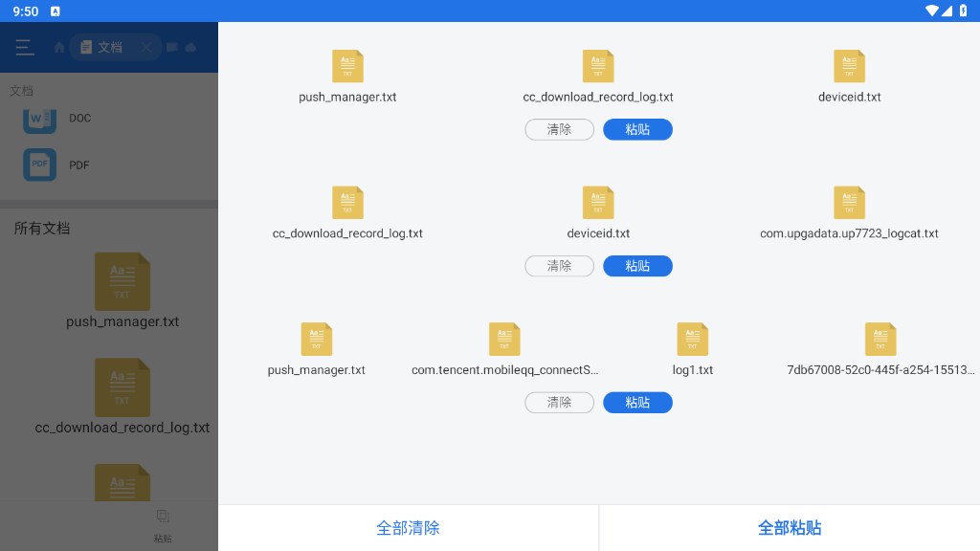
Task: Select com.upgdata.up7723_logcat.txt file
Action: [x=849, y=202]
